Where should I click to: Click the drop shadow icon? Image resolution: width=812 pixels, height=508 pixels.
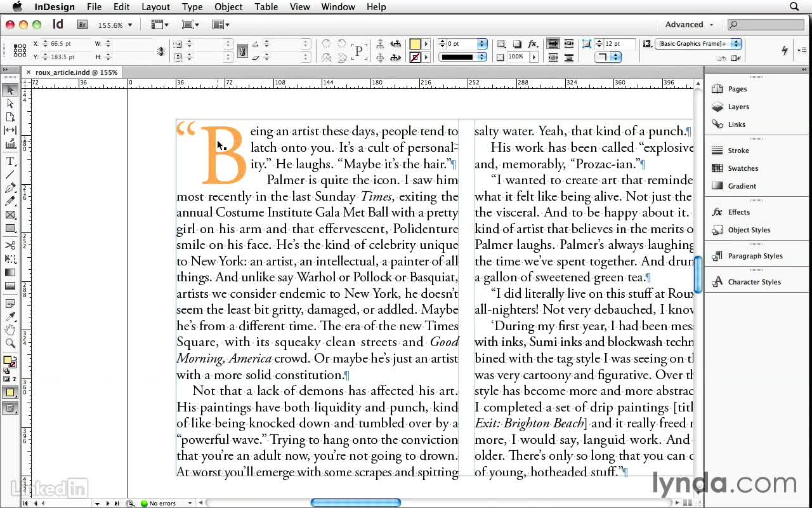[517, 44]
